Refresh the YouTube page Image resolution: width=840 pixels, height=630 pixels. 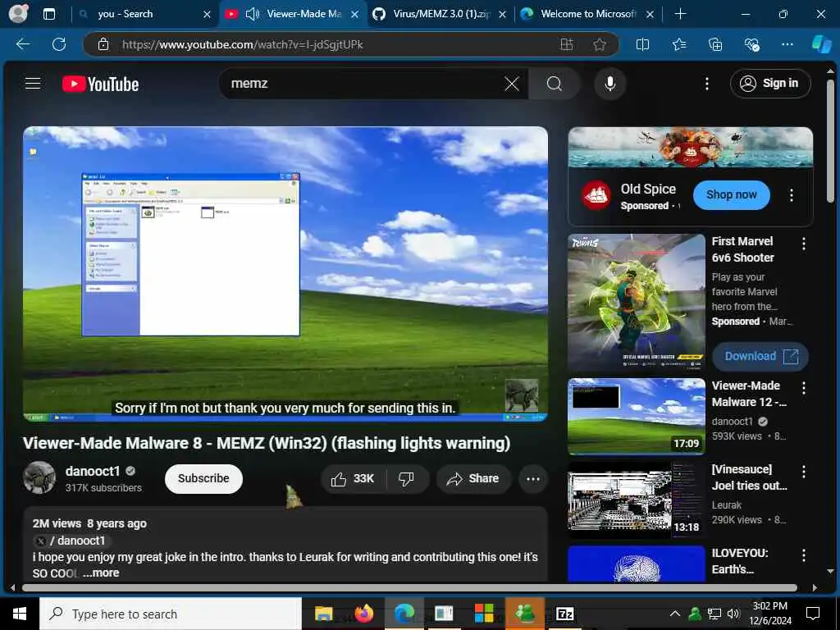click(x=59, y=44)
